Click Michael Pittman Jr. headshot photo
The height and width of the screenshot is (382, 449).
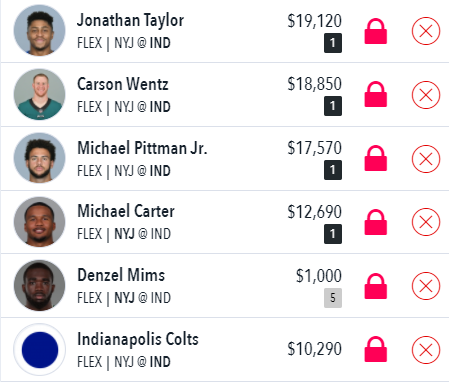pos(39,158)
